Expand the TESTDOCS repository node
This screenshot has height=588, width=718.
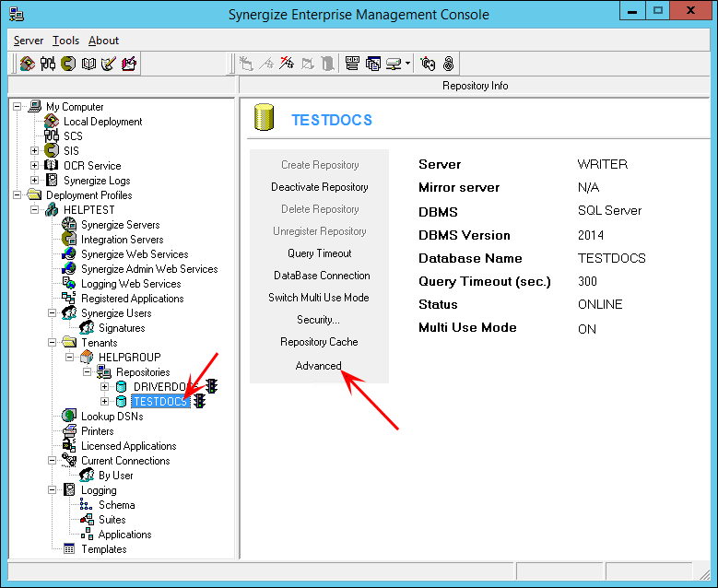(x=105, y=402)
